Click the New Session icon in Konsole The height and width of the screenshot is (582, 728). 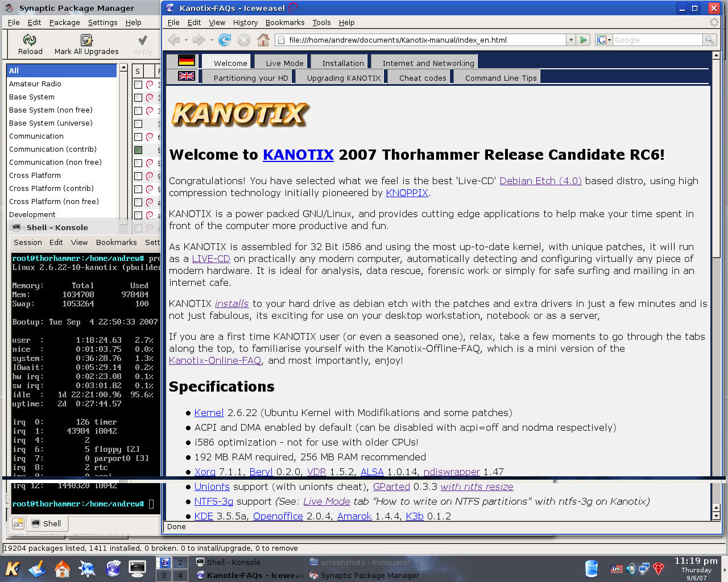[18, 523]
